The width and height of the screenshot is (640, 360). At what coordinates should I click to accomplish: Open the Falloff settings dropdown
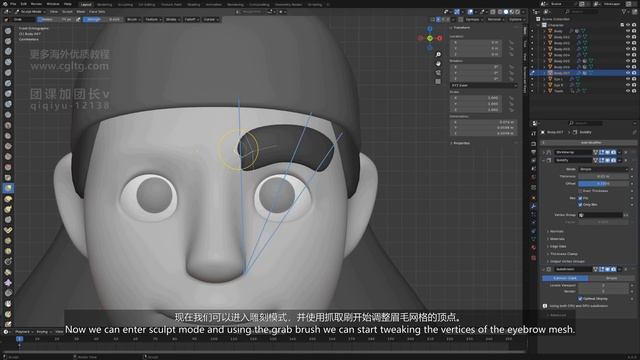click(x=191, y=19)
